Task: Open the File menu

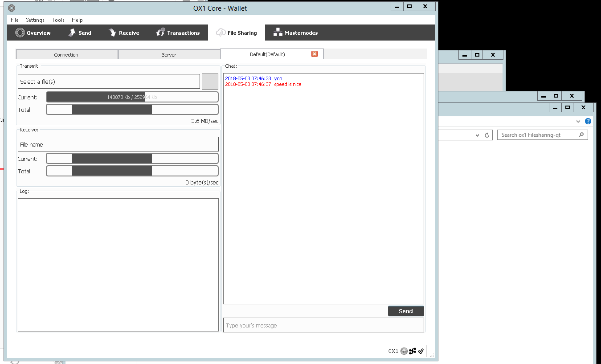Action: pos(15,20)
